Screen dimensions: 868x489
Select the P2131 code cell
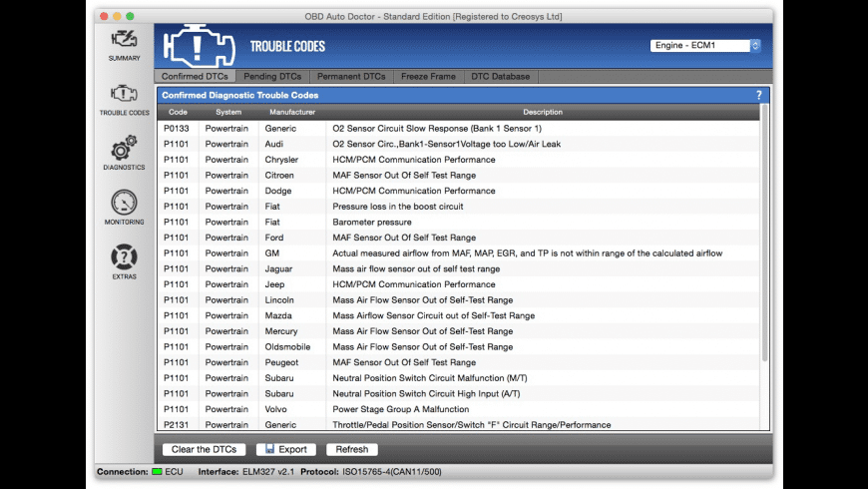tap(176, 425)
